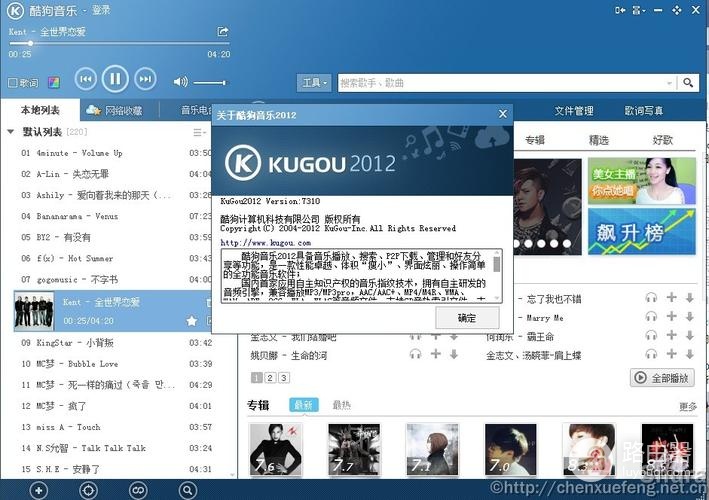This screenshot has width=709, height=500.
Task: Close the 关于酷狗音乐2012 dialog
Action: tap(502, 114)
